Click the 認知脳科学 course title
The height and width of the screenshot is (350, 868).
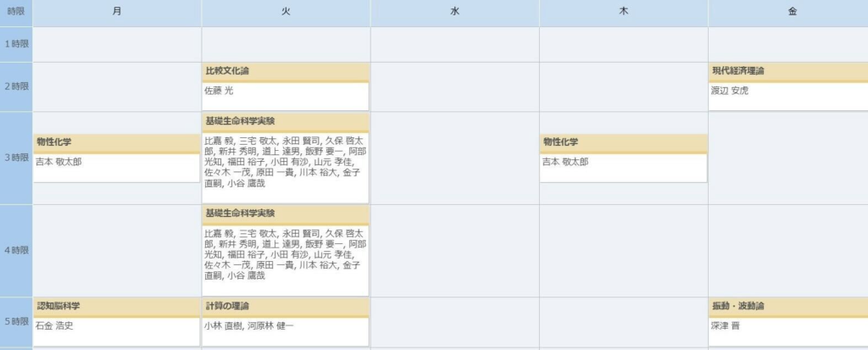point(58,305)
